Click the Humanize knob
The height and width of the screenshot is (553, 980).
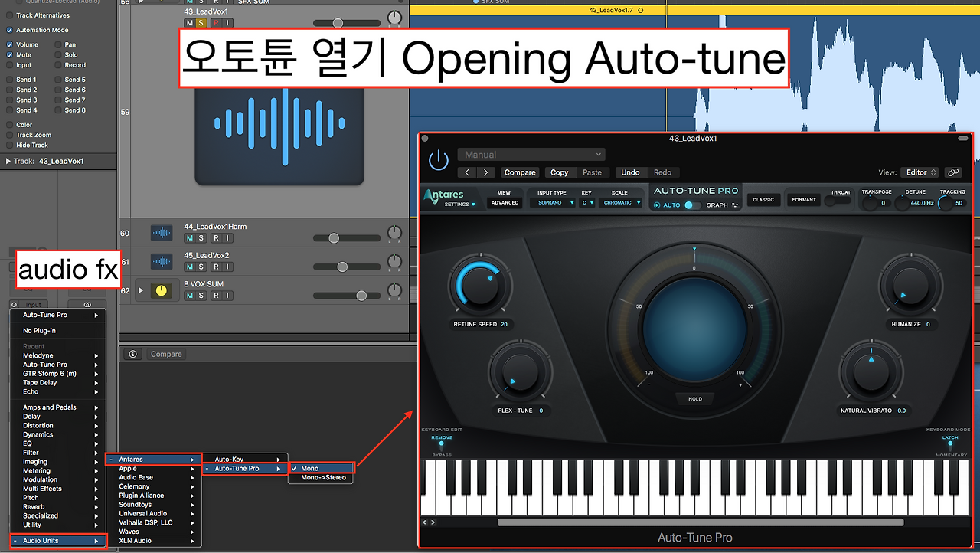click(910, 286)
